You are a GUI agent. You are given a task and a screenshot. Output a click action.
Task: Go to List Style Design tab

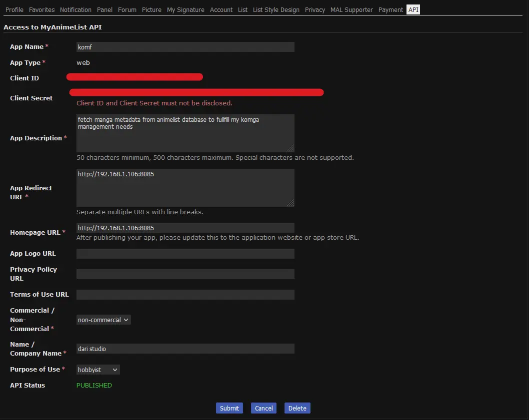[x=276, y=9]
